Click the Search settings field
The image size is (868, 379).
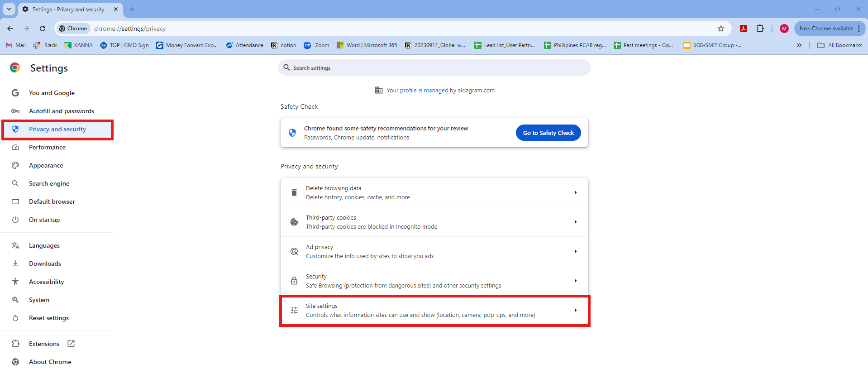434,68
